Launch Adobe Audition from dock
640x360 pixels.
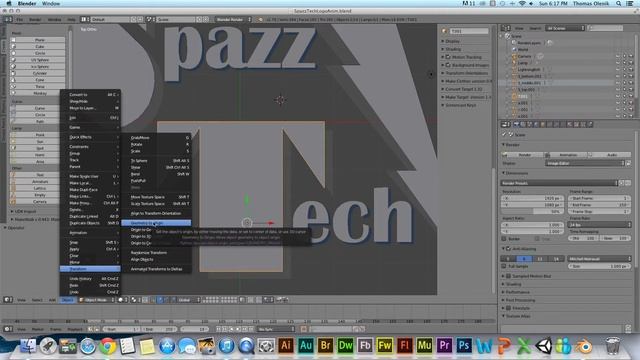point(306,345)
